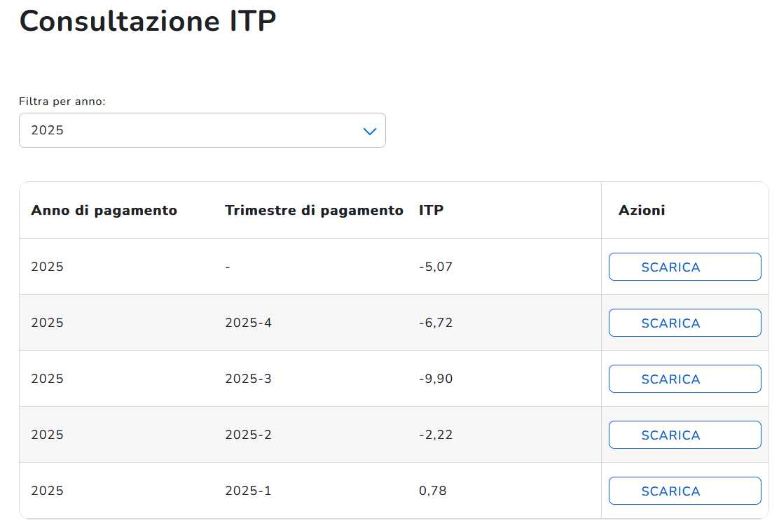The image size is (779, 532).
Task: Click the Azioni column header
Action: tap(642, 210)
